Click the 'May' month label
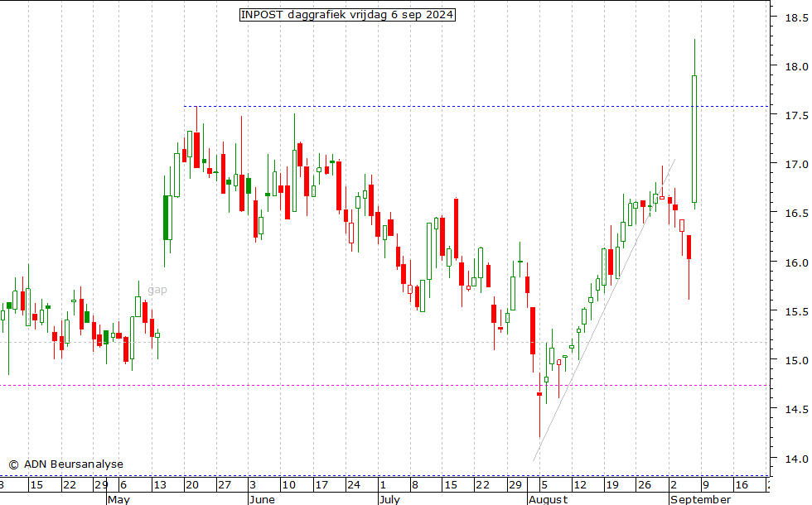This screenshot has width=812, height=505. [x=118, y=499]
